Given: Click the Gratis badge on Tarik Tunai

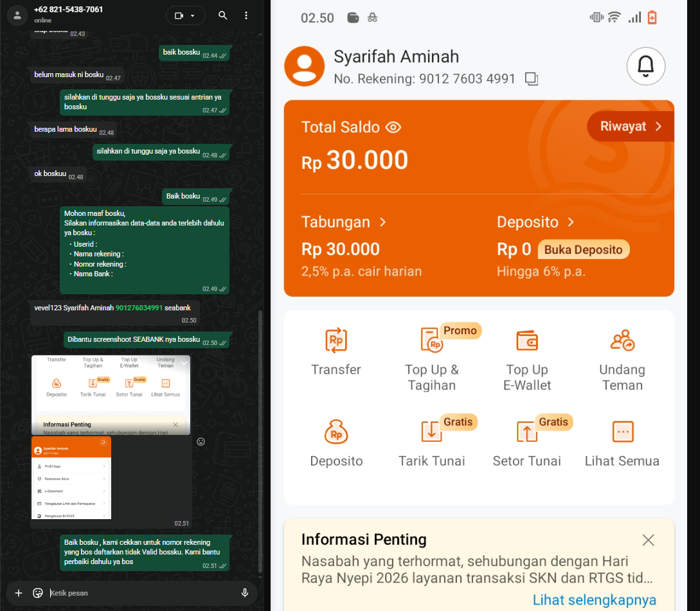Looking at the screenshot, I should click(458, 422).
